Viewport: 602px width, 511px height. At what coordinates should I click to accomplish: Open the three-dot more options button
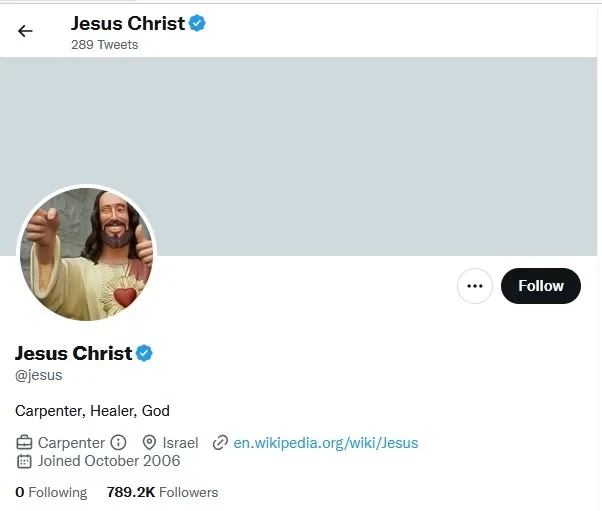click(475, 286)
